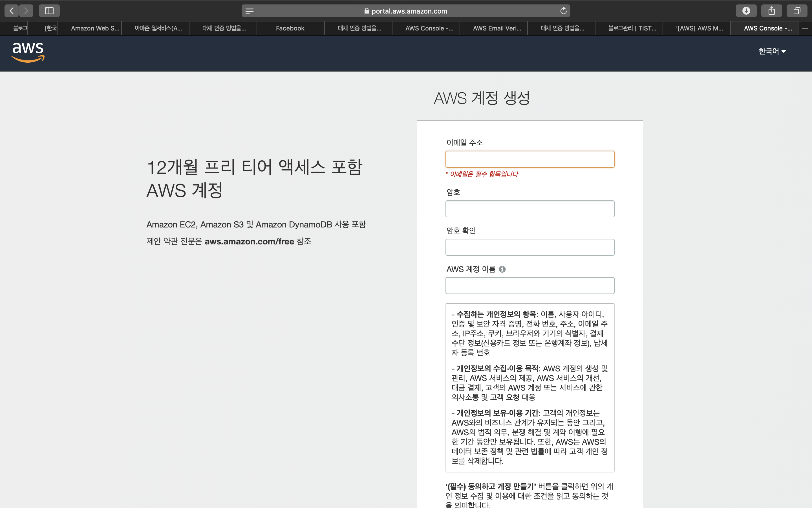Click the 수집하는 개인정보의 항목 paragraph
Image resolution: width=812 pixels, height=508 pixels.
(529, 333)
